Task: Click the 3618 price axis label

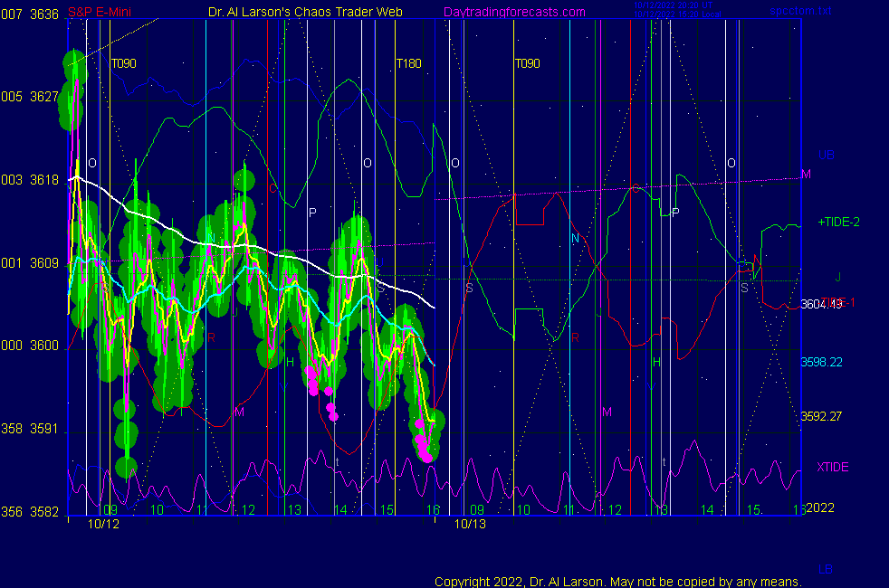Action: (43, 180)
